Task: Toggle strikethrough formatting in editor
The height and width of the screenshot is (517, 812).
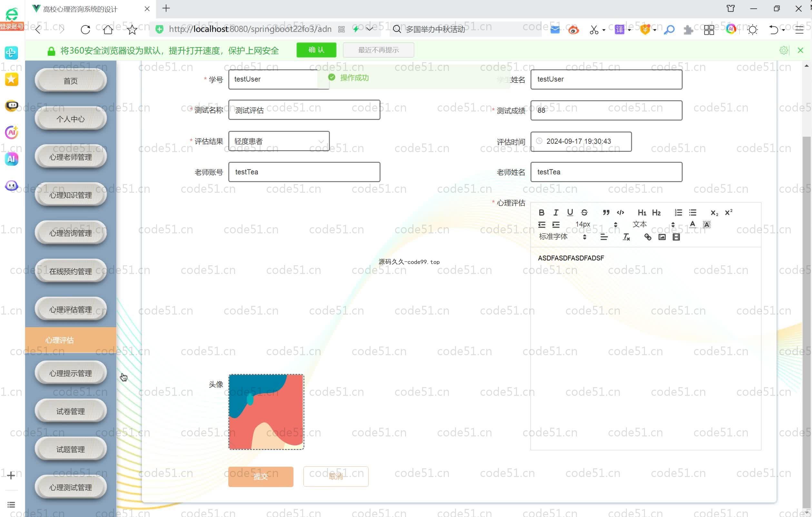Action: (584, 212)
